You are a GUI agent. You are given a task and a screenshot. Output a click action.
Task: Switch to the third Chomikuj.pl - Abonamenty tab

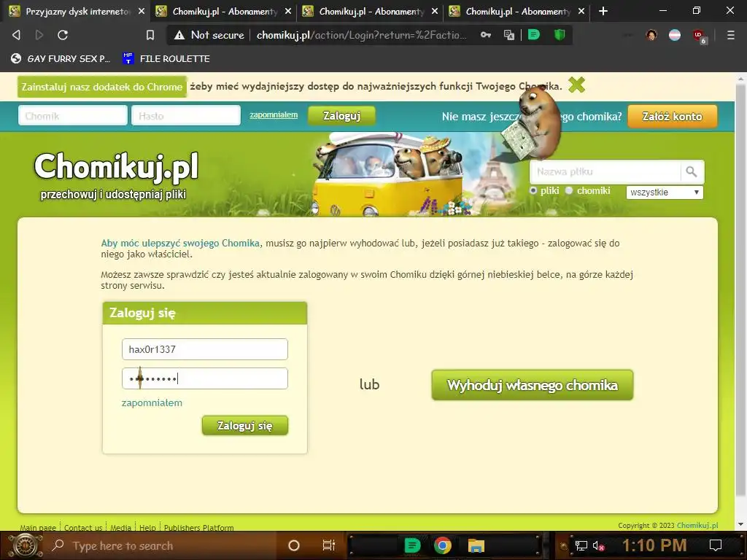click(x=371, y=11)
